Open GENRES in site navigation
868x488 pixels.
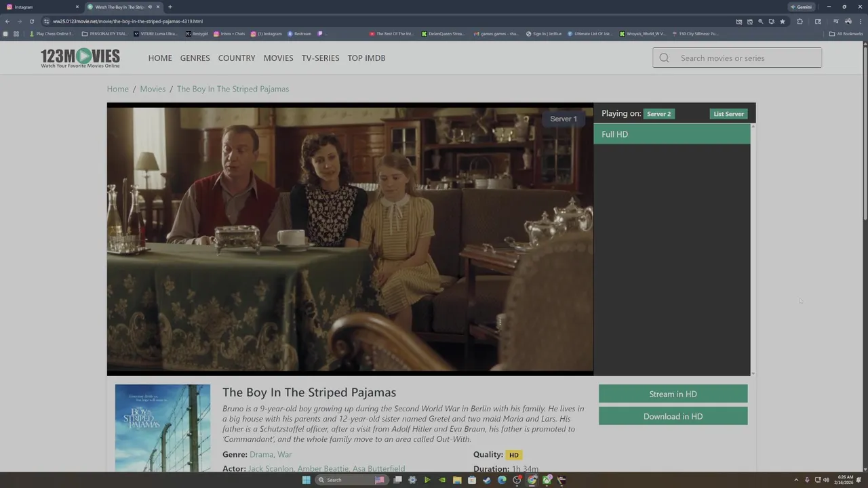(195, 58)
